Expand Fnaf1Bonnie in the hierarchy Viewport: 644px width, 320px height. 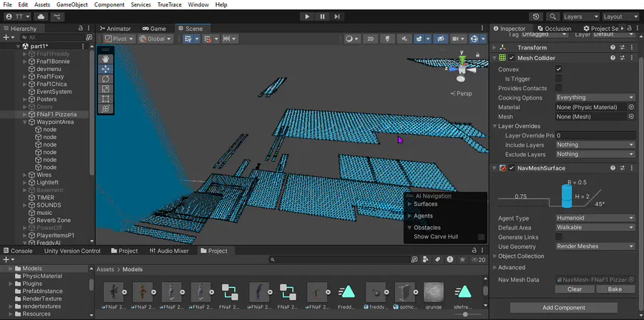click(25, 61)
